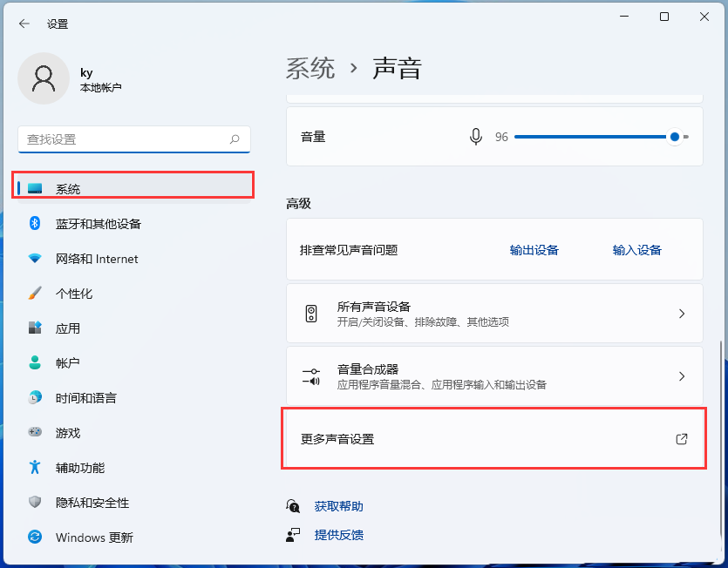Open Bluetooth and other devices

[x=98, y=224]
